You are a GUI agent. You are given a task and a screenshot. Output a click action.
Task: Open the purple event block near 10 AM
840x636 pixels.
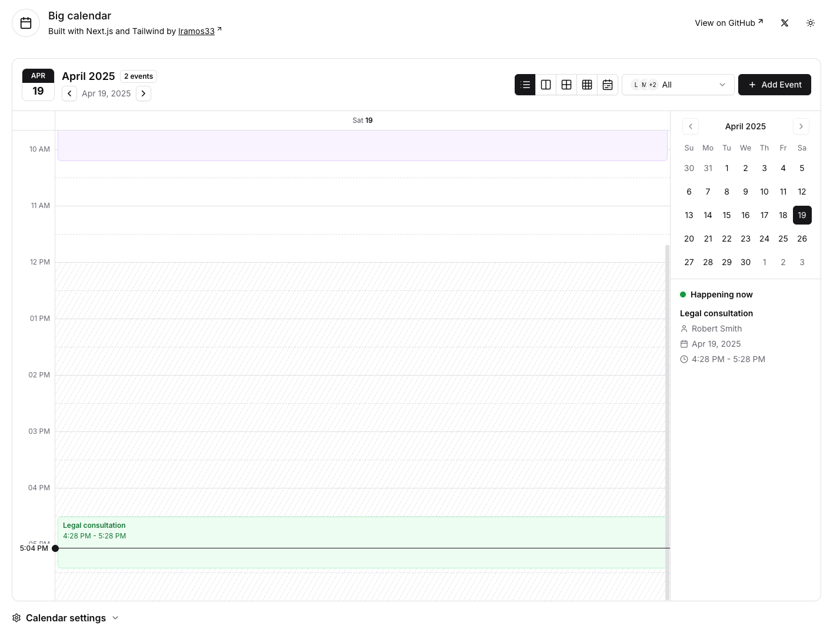(362, 145)
